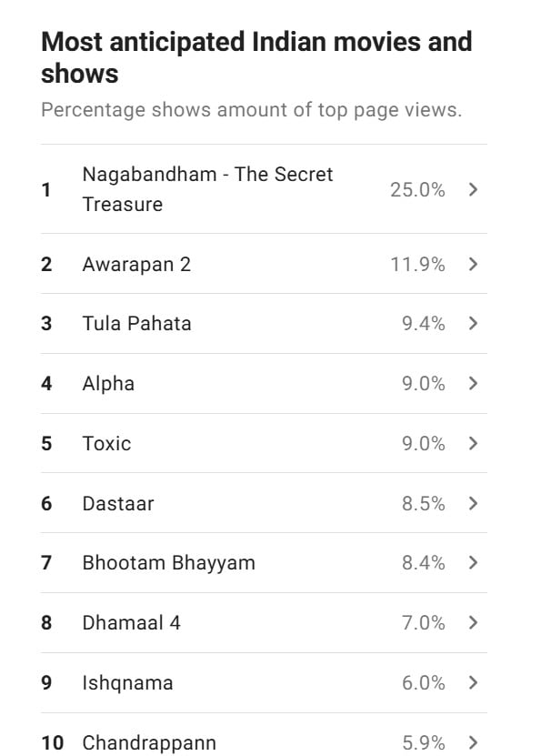Open the arrow on the Toxic row

coord(473,444)
